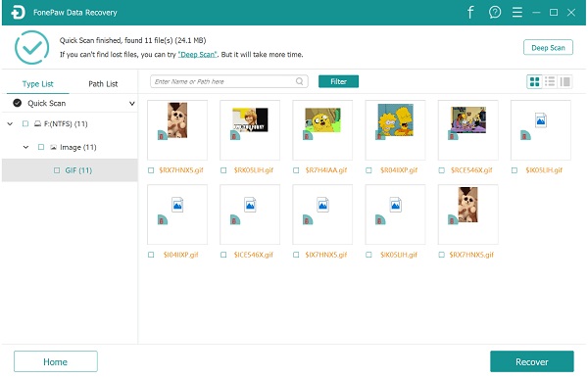This screenshot has height=379, width=588.
Task: Select the Jake cartoon thumbnail $R7H4IAA.gif
Action: (x=322, y=119)
